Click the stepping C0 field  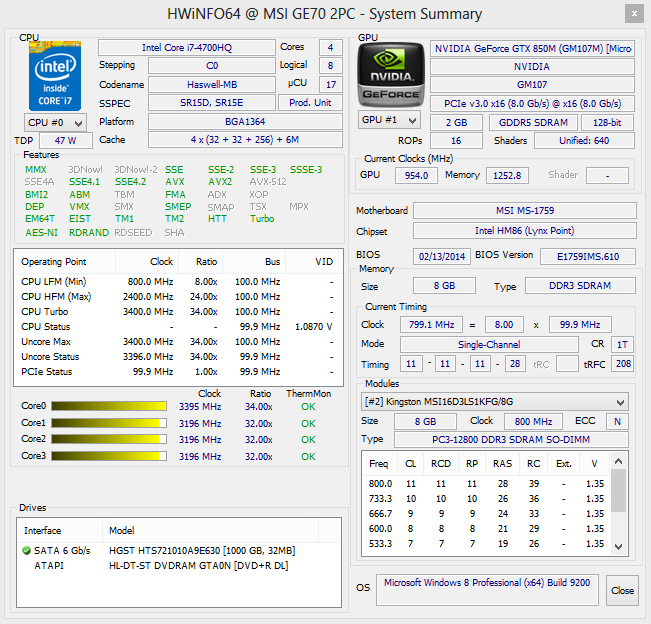(x=212, y=66)
